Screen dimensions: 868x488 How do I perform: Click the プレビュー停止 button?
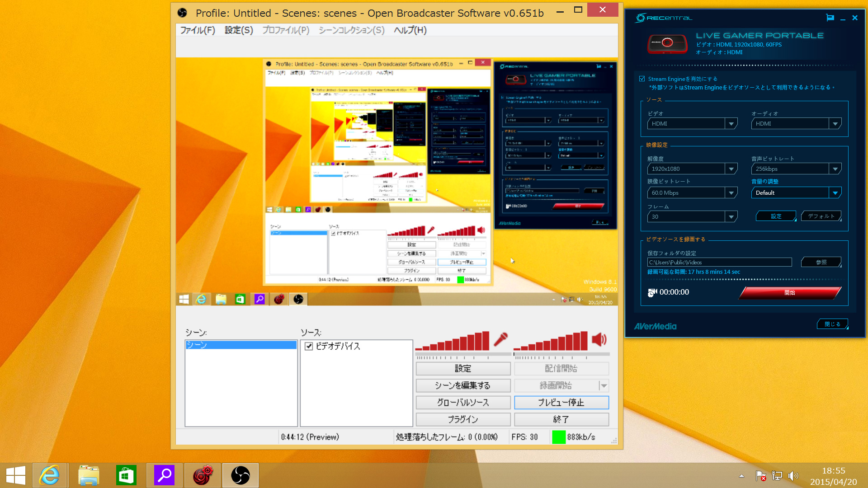561,403
